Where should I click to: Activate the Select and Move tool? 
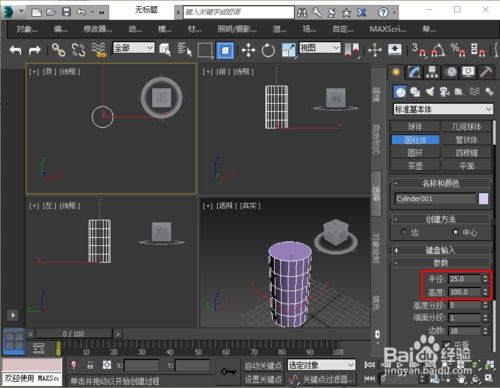248,51
